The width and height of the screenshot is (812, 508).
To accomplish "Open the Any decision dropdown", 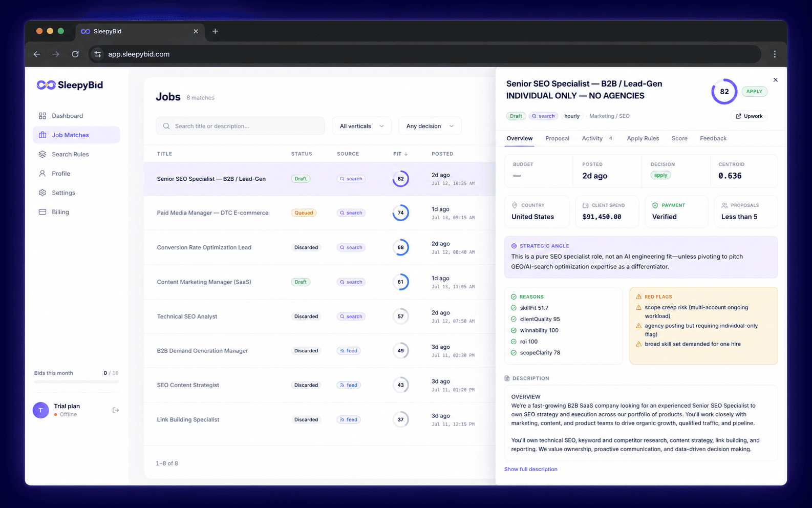I will click(x=430, y=126).
